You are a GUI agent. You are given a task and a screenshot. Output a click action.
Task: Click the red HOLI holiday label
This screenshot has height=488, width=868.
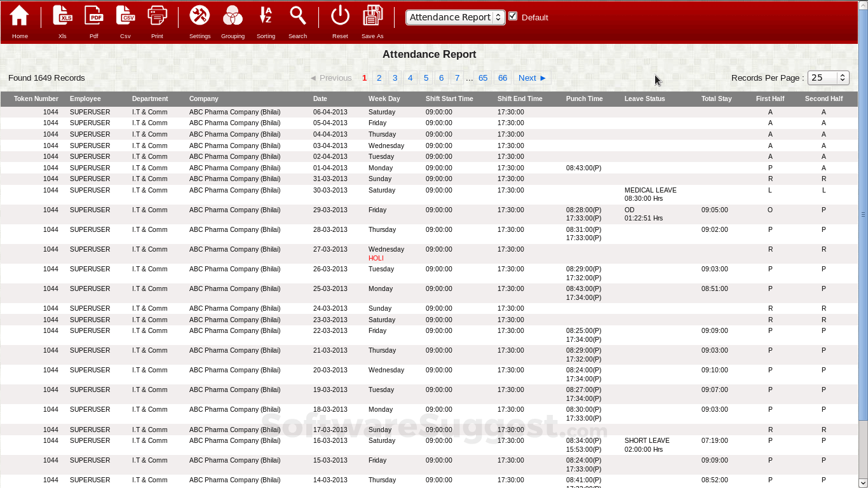376,258
